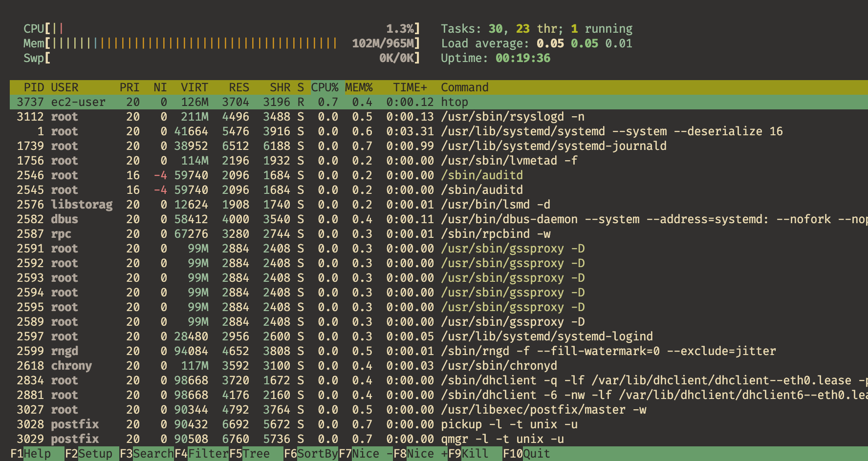This screenshot has width=868, height=461.
Task: Sort by the PID column header
Action: coord(34,87)
